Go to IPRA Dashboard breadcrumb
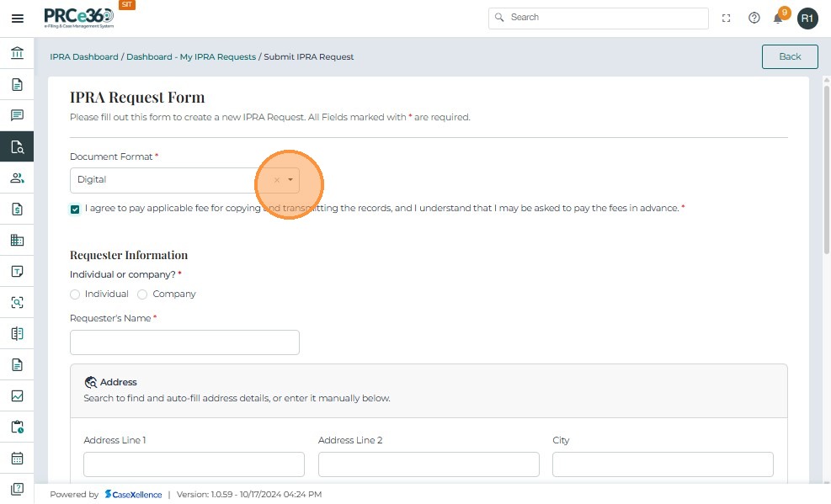 84,57
